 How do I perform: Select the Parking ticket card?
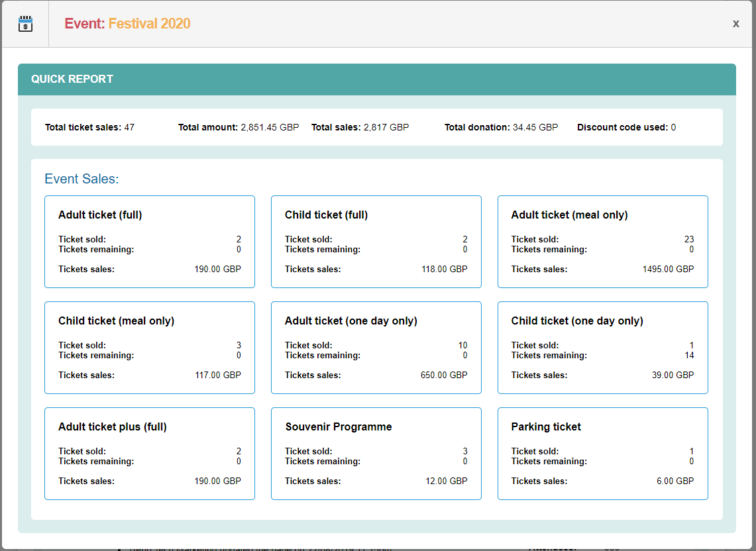(602, 454)
